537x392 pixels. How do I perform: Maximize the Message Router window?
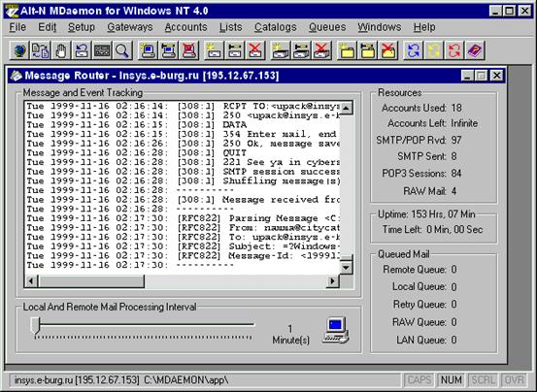pyautogui.click(x=482, y=76)
